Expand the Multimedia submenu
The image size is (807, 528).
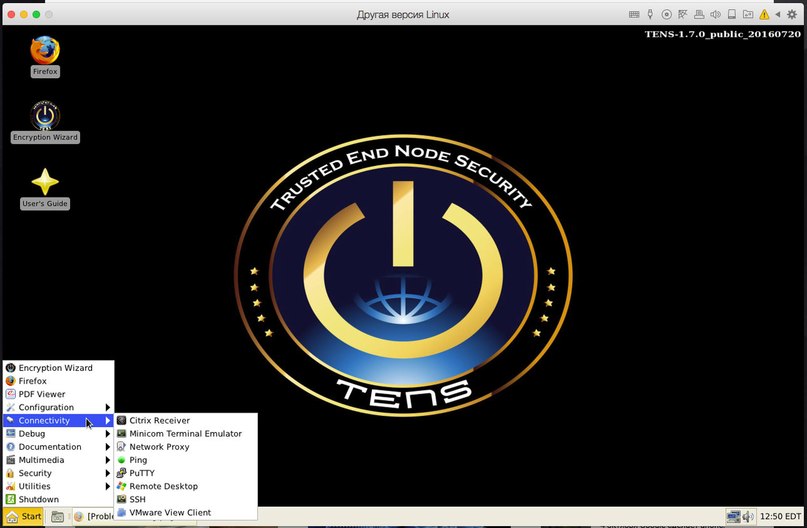[x=58, y=460]
